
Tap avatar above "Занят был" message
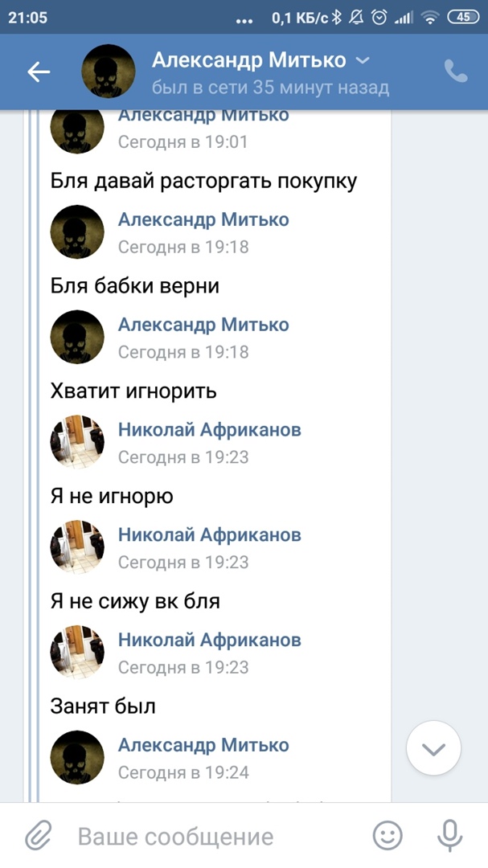[77, 653]
